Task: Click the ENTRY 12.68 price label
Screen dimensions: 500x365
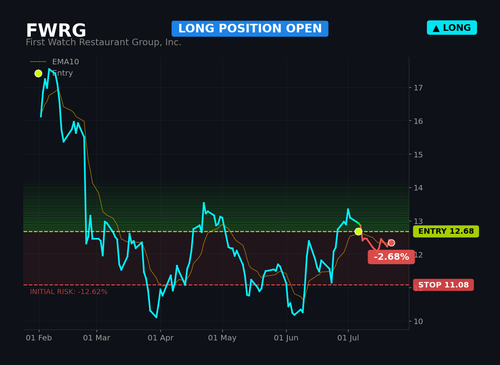Action: click(446, 231)
